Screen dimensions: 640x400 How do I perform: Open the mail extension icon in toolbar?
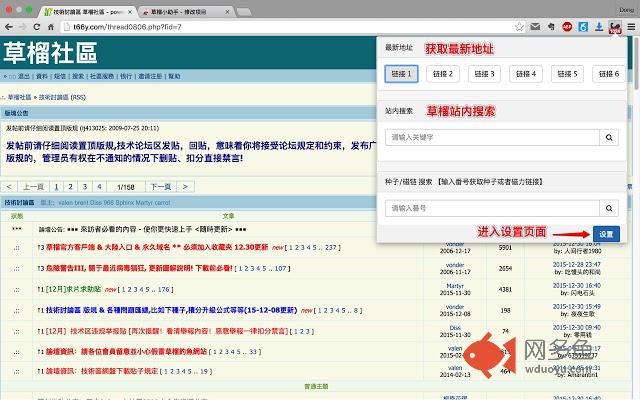(x=535, y=27)
